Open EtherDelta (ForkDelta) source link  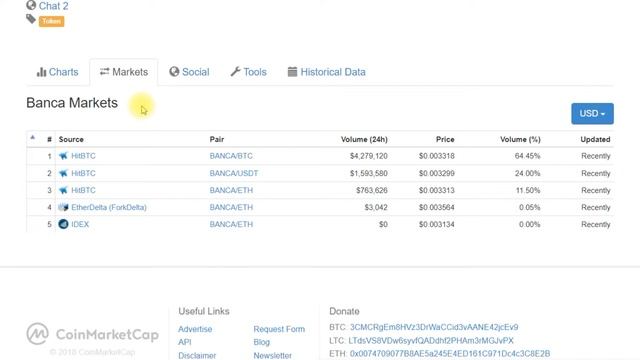[109, 207]
